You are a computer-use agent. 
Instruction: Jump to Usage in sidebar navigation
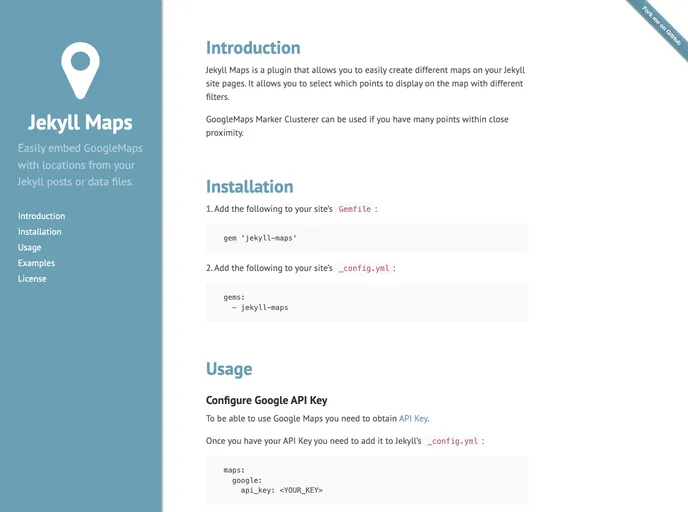[x=29, y=247]
